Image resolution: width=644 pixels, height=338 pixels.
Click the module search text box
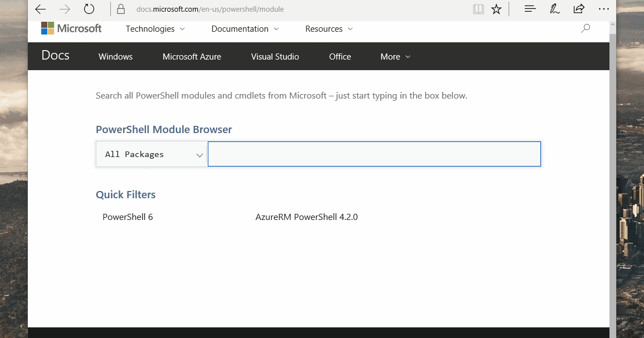[x=374, y=154]
